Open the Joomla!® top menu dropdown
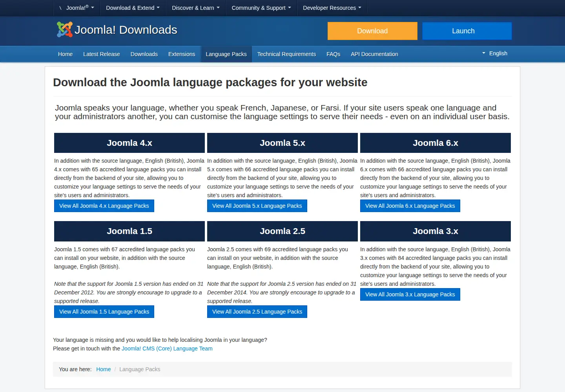 [x=77, y=8]
